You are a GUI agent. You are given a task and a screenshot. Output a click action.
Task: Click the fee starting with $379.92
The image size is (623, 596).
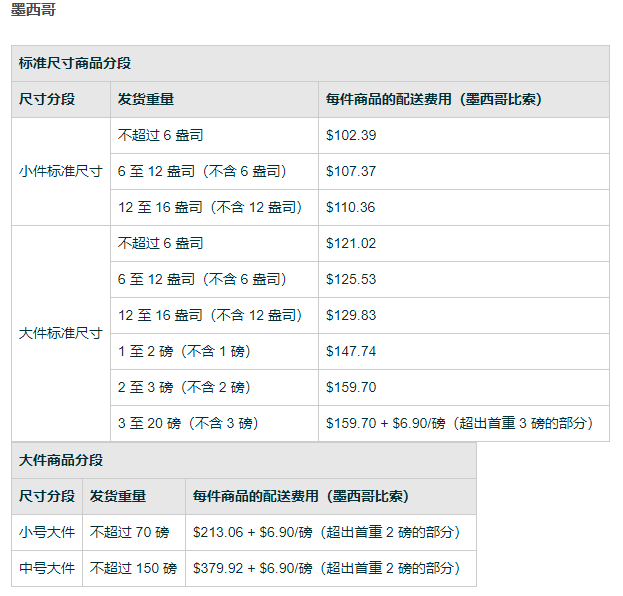326,568
